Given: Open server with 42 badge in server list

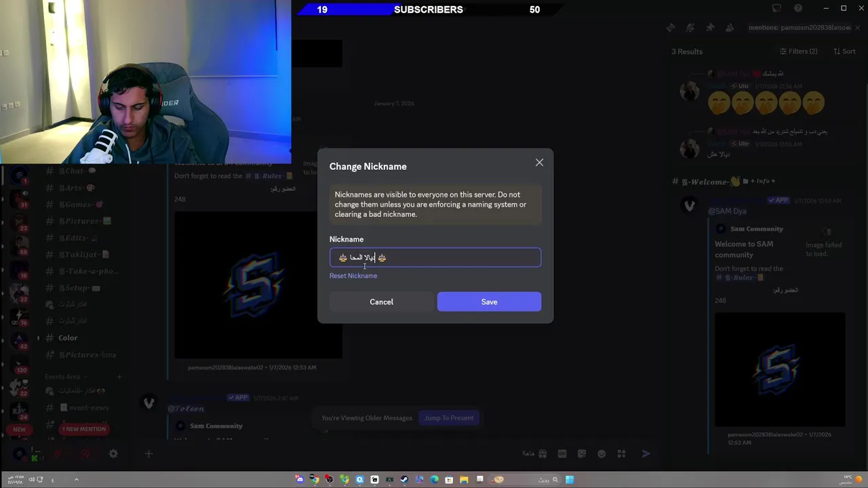Looking at the screenshot, I should pos(20,340).
